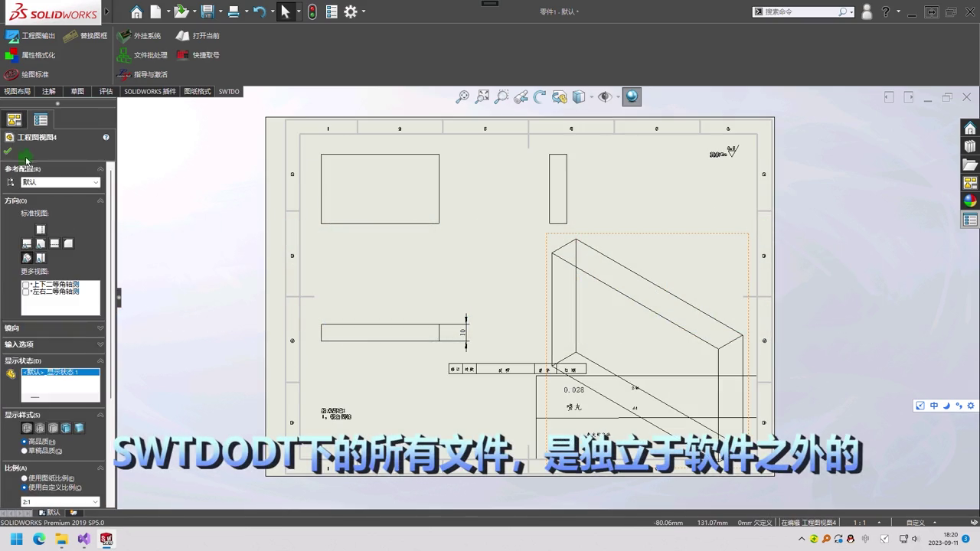Open the SOLIDWORKS 插件 tab
This screenshot has height=551, width=980.
click(150, 91)
